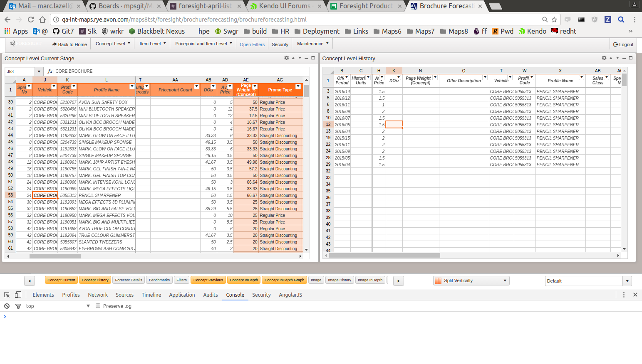This screenshot has width=642, height=364.
Task: Show more bookmarks with the overflow chevron
Action: [631, 31]
